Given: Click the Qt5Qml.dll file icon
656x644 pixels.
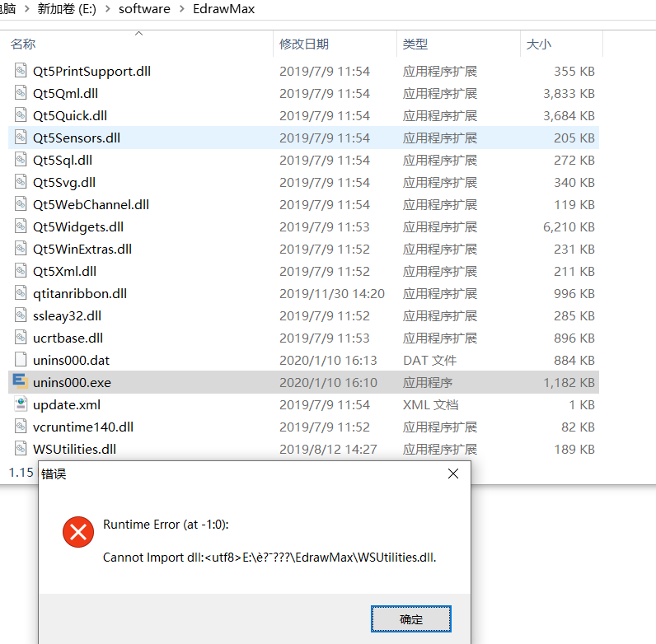Looking at the screenshot, I should pos(21,93).
